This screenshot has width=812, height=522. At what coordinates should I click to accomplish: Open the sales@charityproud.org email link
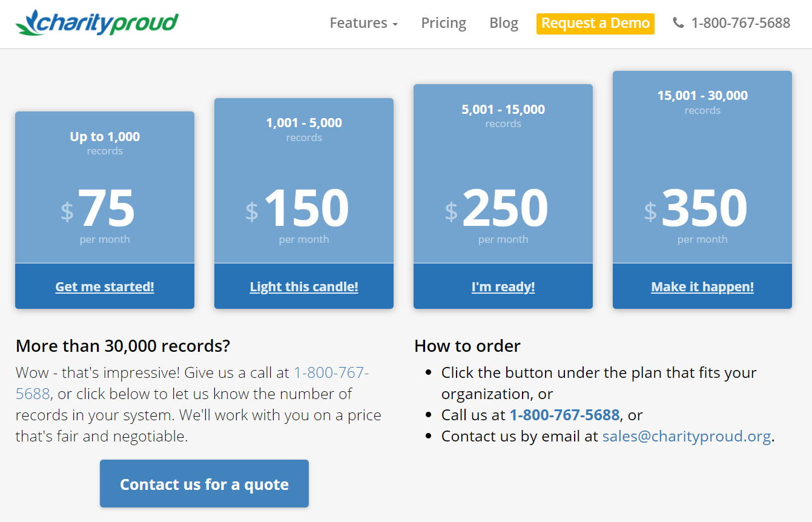686,436
